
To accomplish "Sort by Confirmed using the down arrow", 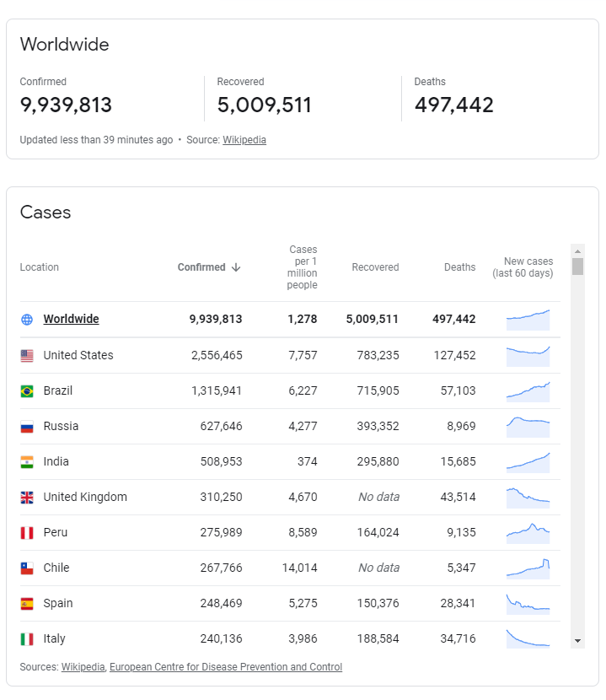I will pyautogui.click(x=236, y=267).
